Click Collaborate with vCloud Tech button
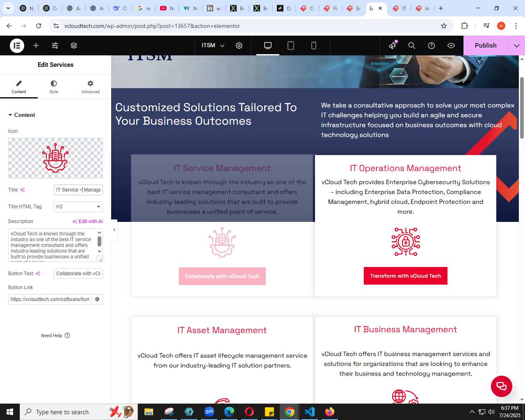The height and width of the screenshot is (420, 525). pyautogui.click(x=222, y=276)
